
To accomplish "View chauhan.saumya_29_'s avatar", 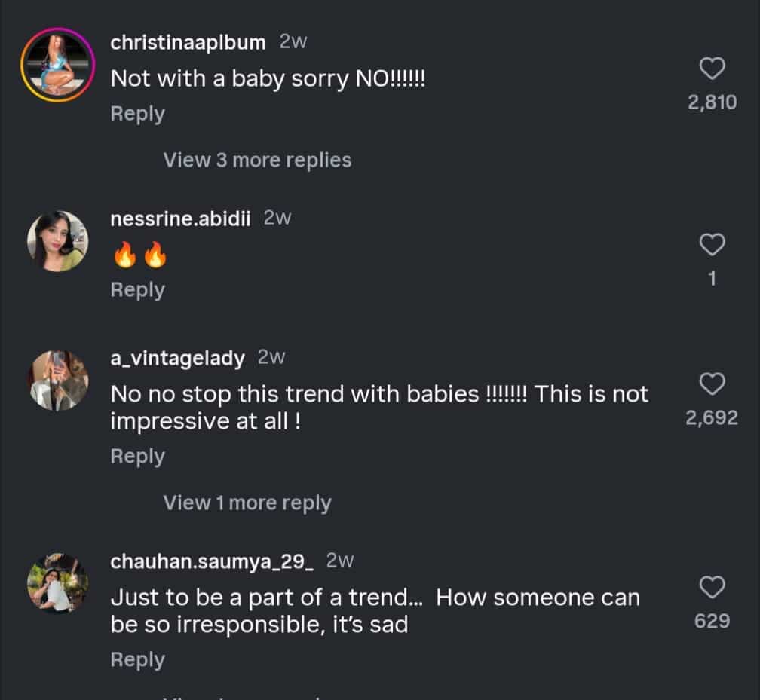I will [x=57, y=583].
